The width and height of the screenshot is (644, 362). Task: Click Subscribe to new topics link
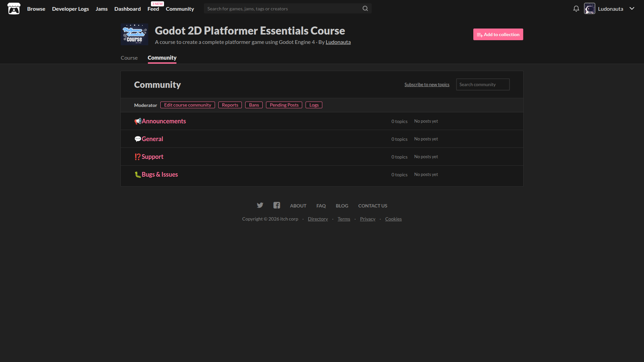[427, 84]
